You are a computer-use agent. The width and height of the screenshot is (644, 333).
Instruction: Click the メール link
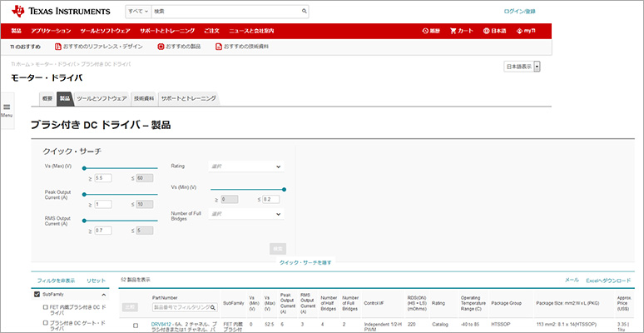[x=572, y=280]
